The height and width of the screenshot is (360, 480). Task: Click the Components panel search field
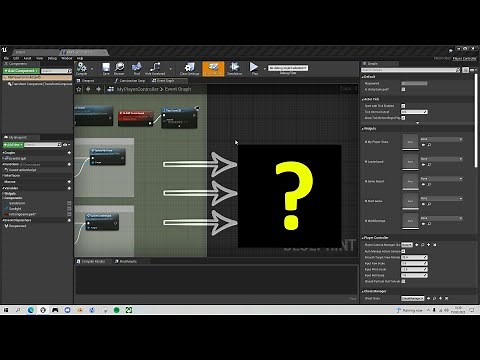pyautogui.click(x=56, y=71)
